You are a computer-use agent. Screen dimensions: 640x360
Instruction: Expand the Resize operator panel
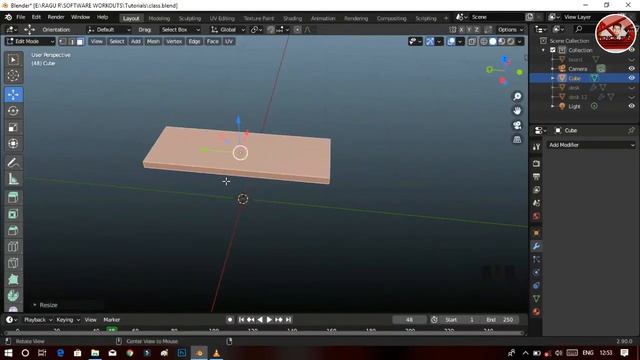pos(35,305)
